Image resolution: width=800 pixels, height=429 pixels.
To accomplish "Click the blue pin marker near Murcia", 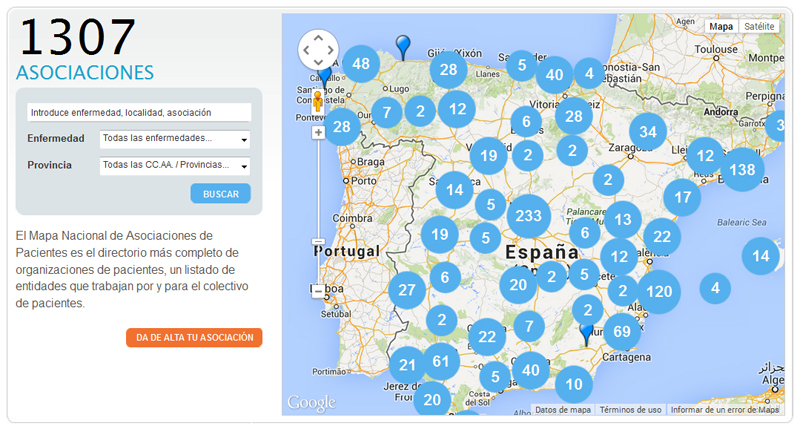I will tap(587, 334).
